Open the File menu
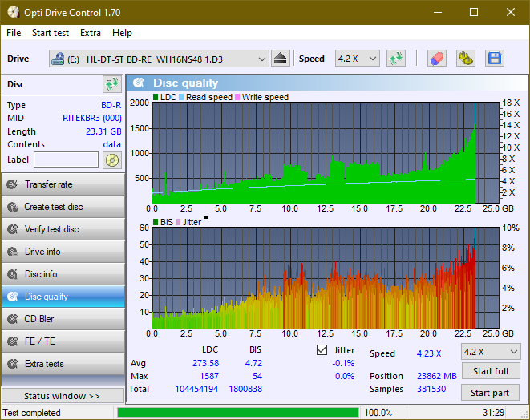This screenshot has height=420, width=530. pyautogui.click(x=14, y=33)
